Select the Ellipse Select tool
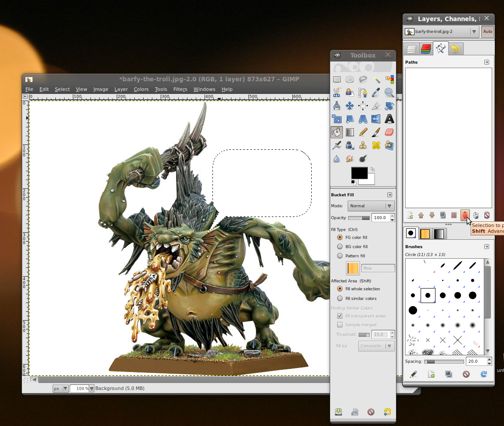This screenshot has width=504, height=426. pos(350,79)
